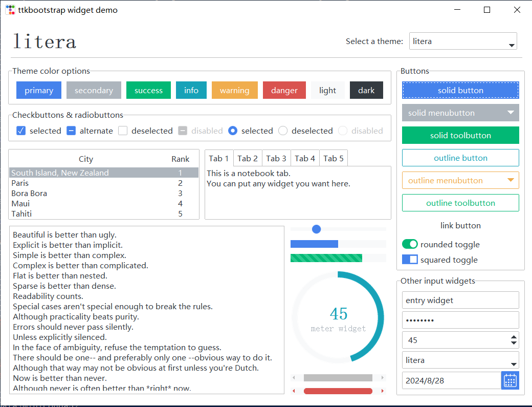The height and width of the screenshot is (407, 532).
Task: Click the spinbox up arrow
Action: click(514, 337)
